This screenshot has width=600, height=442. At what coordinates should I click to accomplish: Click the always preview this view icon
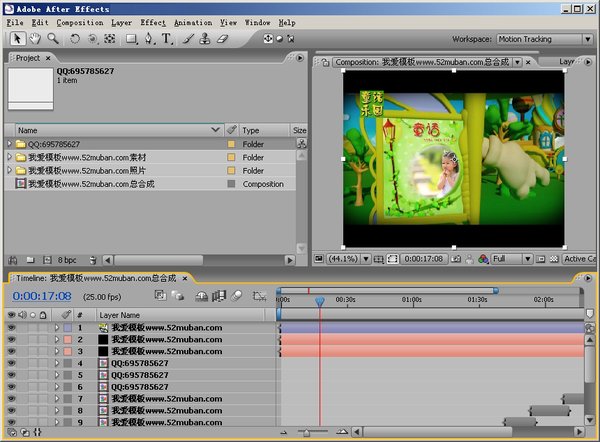pyautogui.click(x=319, y=259)
